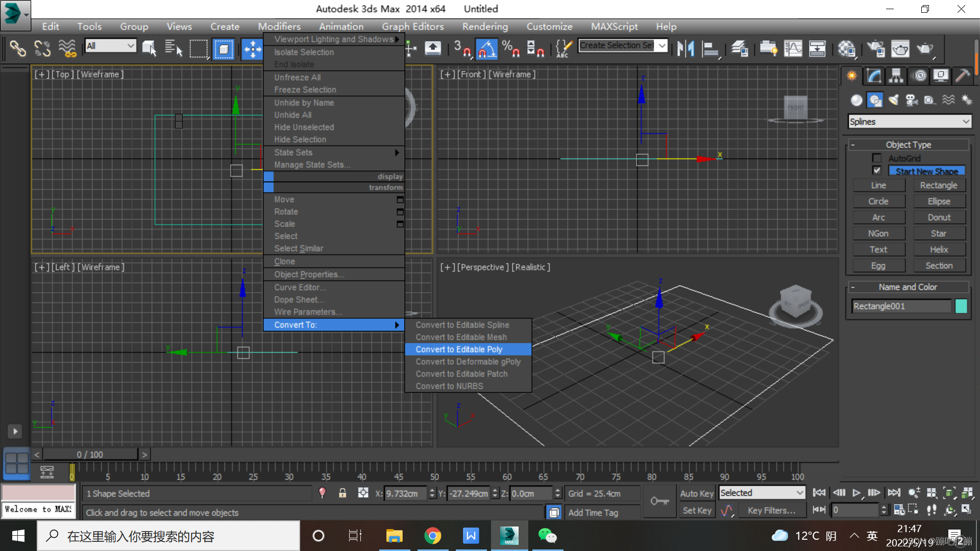Click the Helix shape button
This screenshot has width=980, height=551.
click(939, 249)
